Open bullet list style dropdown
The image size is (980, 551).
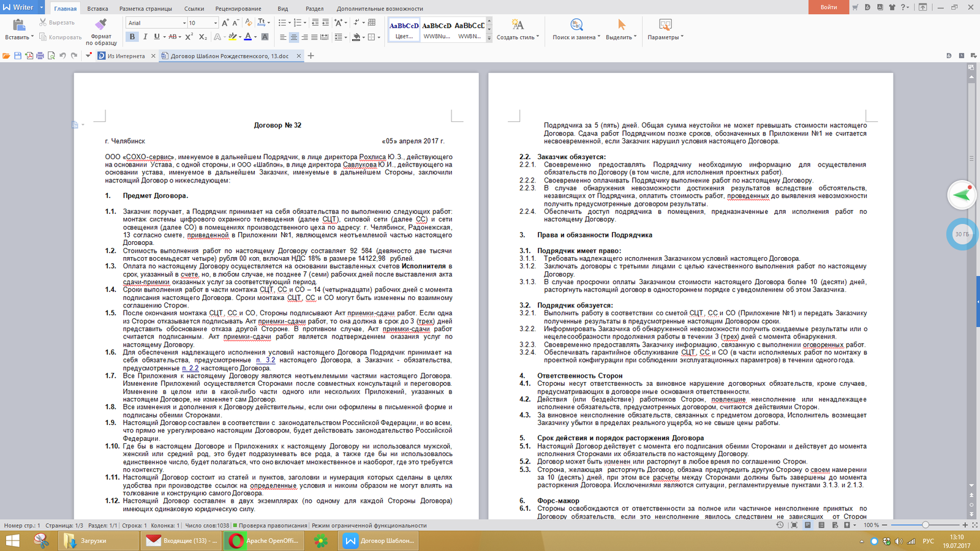pyautogui.click(x=289, y=23)
